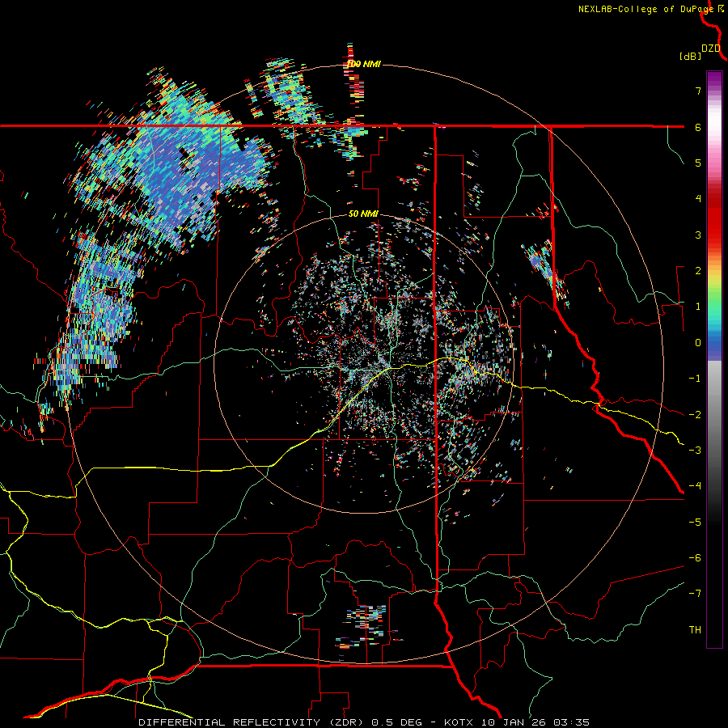Image resolution: width=728 pixels, height=728 pixels.
Task: Click the ZDR color scale bar
Action: pos(714,359)
